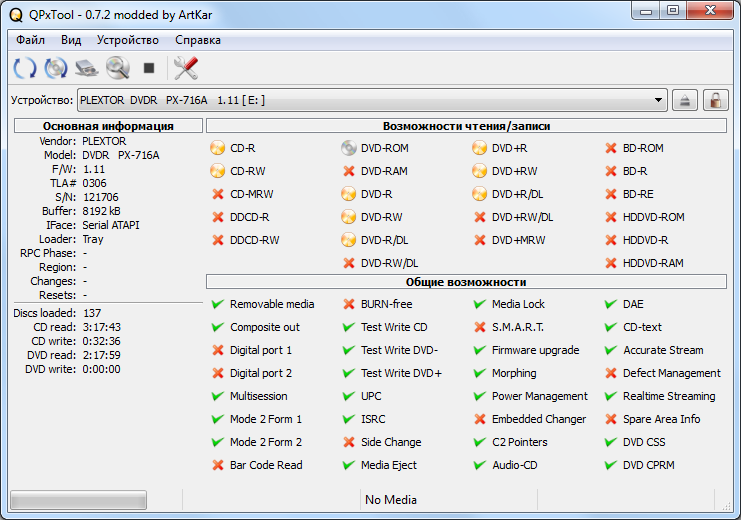Open the Устройство device dropdown
Viewport: 741px width, 520px height.
[372, 100]
